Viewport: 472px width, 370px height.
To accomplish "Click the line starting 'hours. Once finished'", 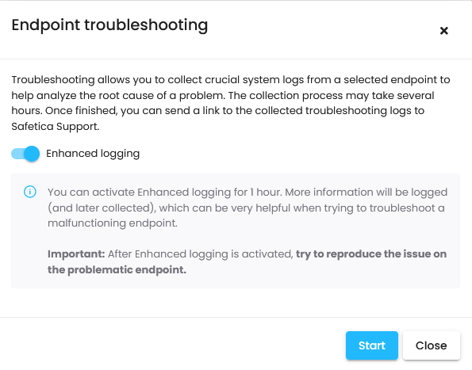I will click(218, 111).
